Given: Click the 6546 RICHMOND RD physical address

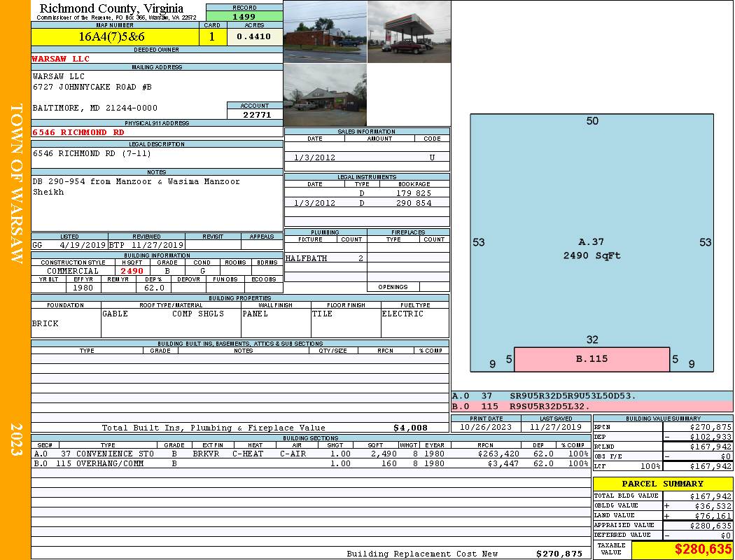Looking at the screenshot, I should coord(78,132).
